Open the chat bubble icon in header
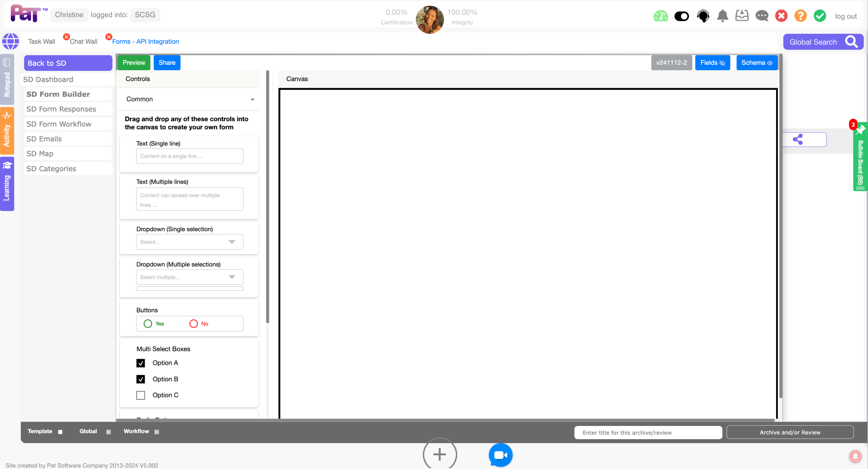This screenshot has height=469, width=868. point(762,16)
